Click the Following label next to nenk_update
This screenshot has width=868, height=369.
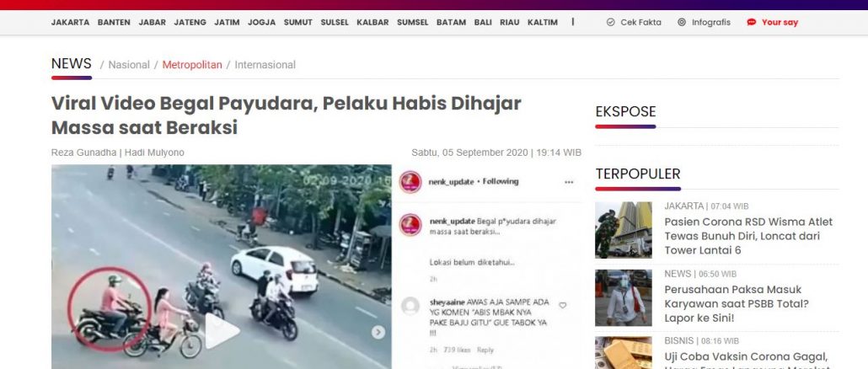pos(501,181)
